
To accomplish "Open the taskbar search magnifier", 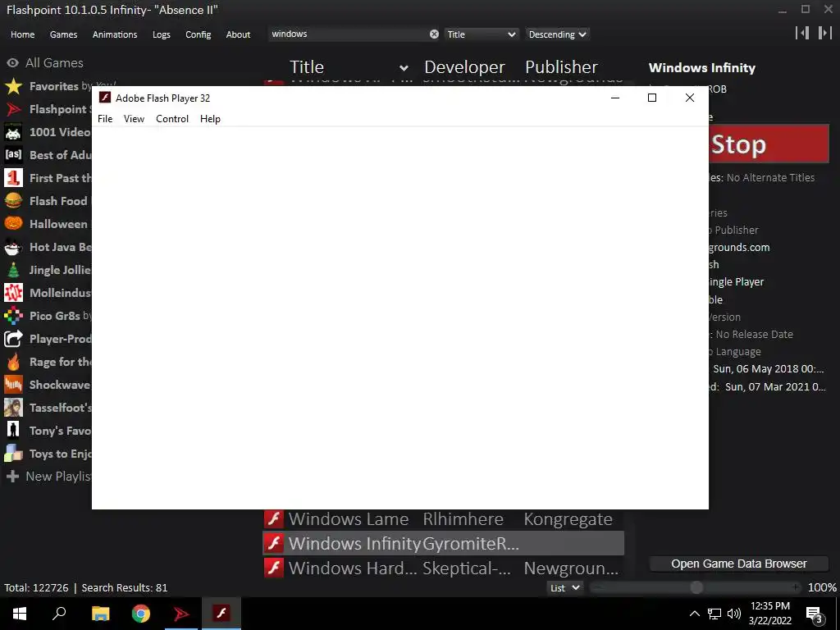I will click(x=59, y=614).
